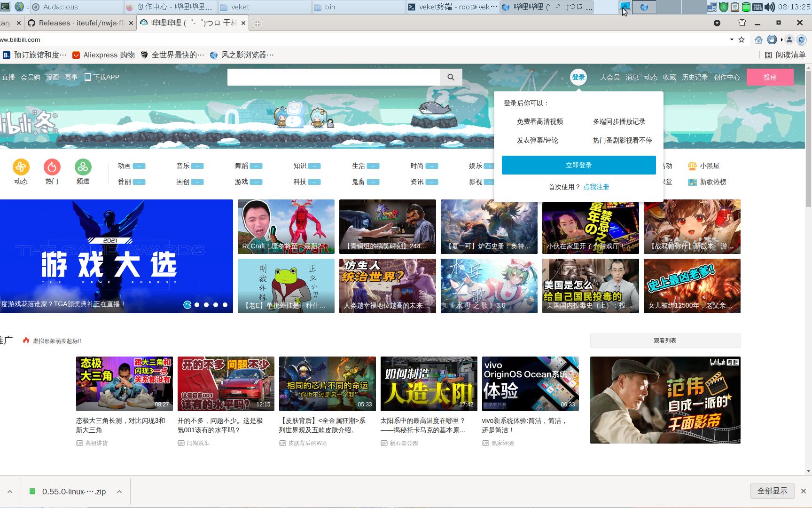
Task: Click the round 登录 avatar
Action: [x=578, y=77]
